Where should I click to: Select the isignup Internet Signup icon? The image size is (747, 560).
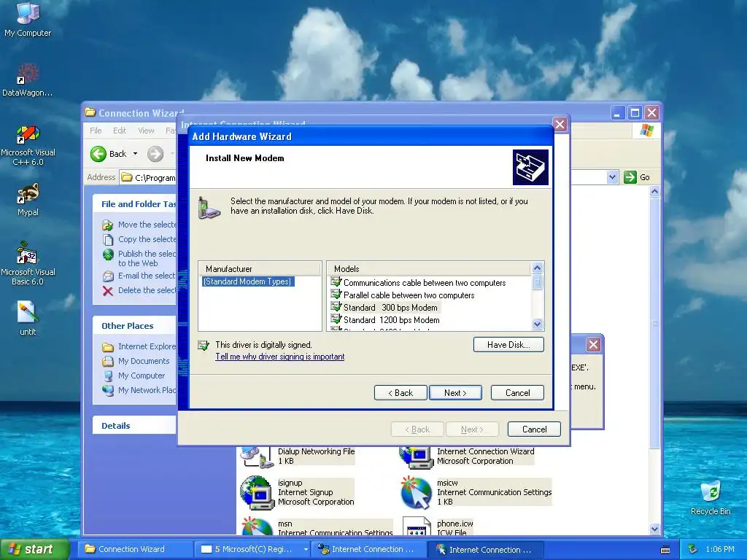pyautogui.click(x=256, y=493)
